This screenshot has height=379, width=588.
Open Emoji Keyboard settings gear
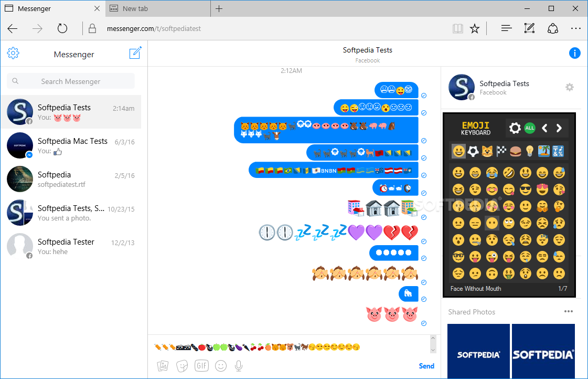point(515,128)
